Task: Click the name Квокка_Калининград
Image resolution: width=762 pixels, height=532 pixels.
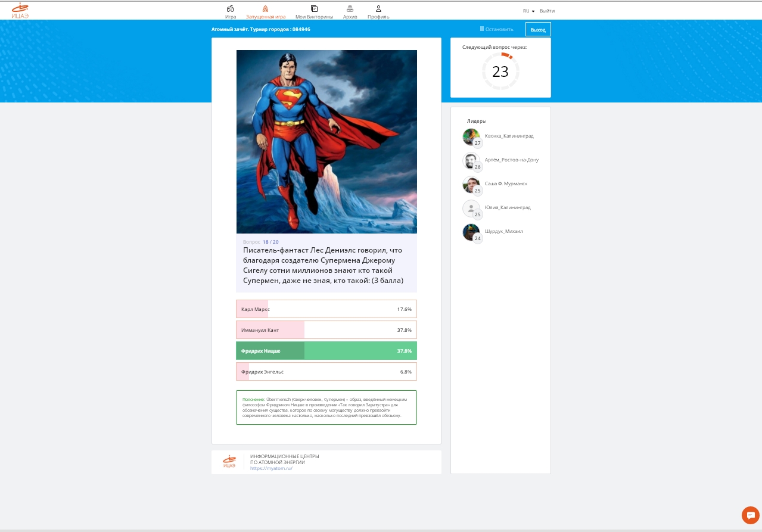Action: (x=509, y=136)
